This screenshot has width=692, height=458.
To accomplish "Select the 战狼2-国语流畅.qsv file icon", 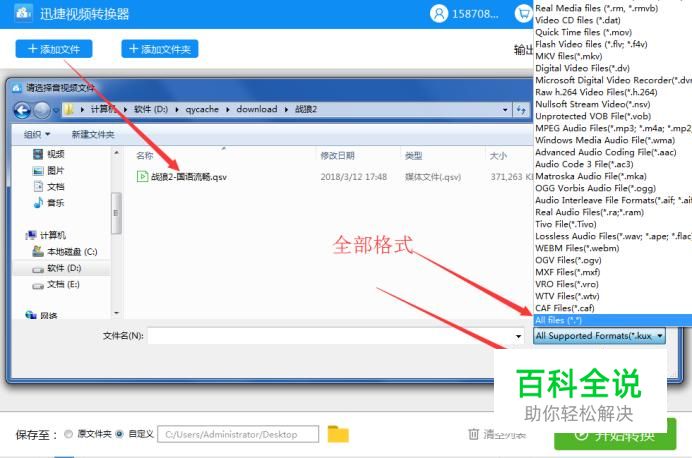I will pos(142,176).
